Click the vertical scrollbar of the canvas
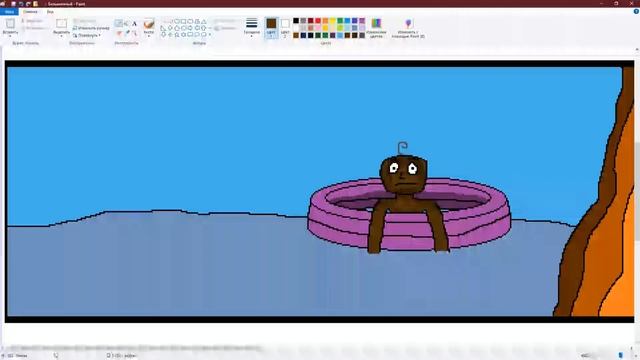640x360 pixels. click(x=637, y=192)
